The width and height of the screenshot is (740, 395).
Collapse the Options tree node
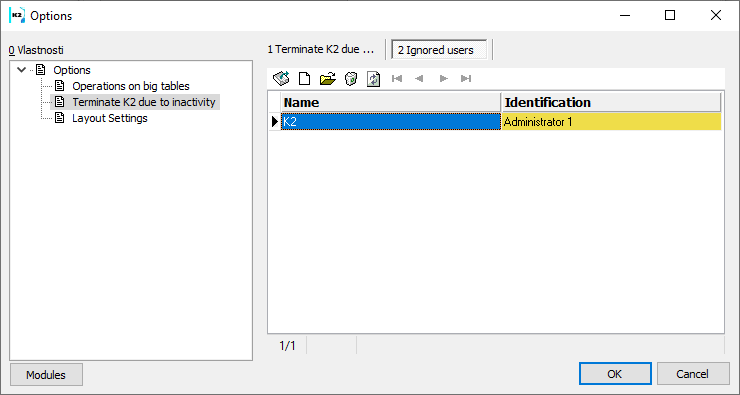click(21, 70)
